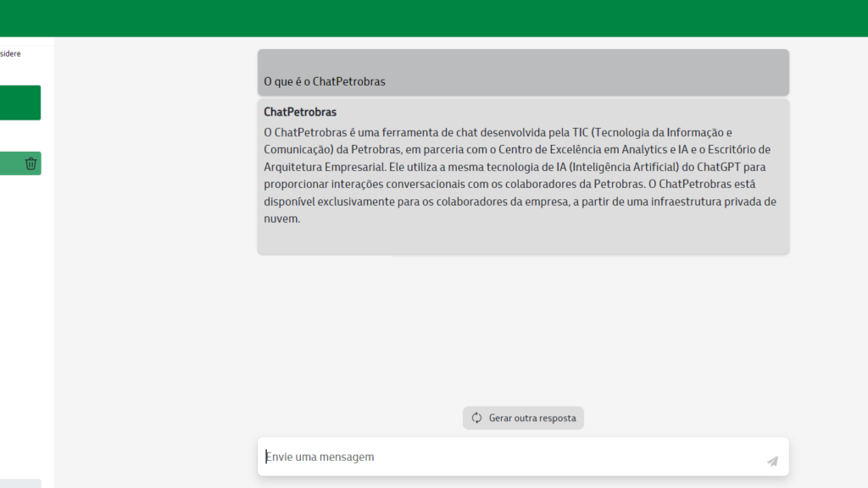This screenshot has height=488, width=868.
Task: Click the bold 'ChatPetrobras' response heading
Action: [x=300, y=112]
